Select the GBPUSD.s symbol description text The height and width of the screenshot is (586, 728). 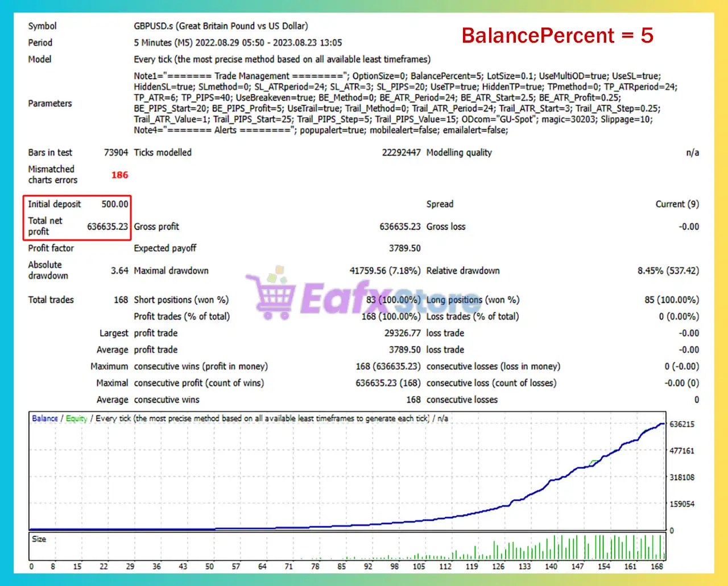click(221, 26)
